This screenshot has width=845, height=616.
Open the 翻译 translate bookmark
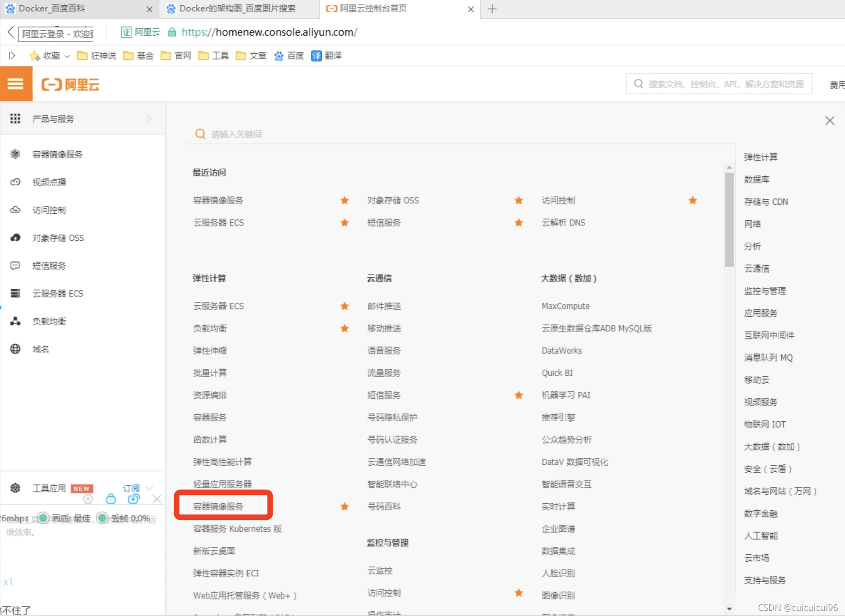[326, 56]
